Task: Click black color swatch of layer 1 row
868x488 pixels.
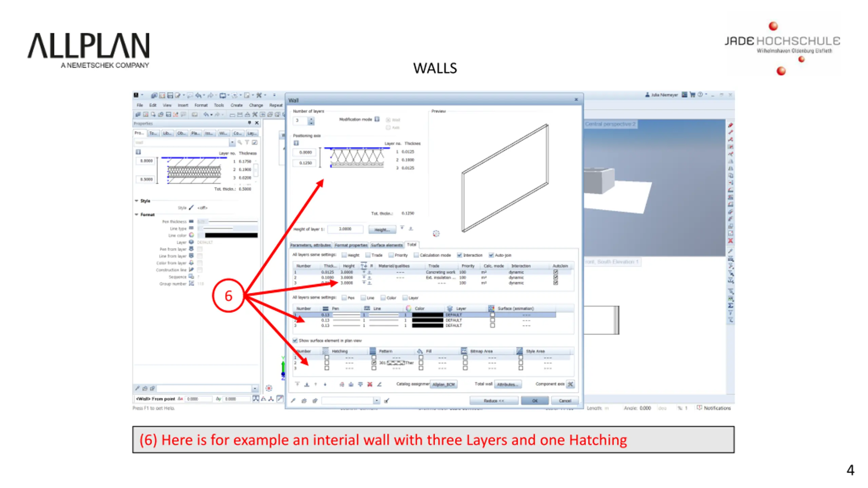Action: click(x=427, y=314)
